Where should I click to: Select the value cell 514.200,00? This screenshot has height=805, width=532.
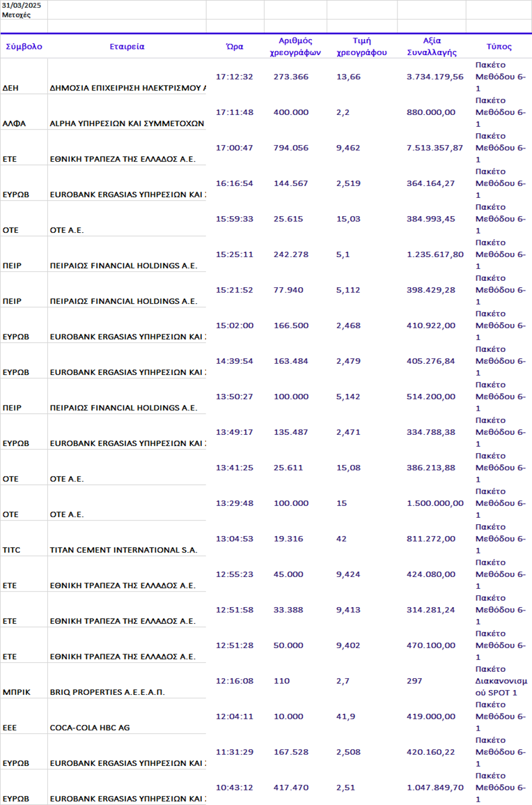click(x=431, y=397)
